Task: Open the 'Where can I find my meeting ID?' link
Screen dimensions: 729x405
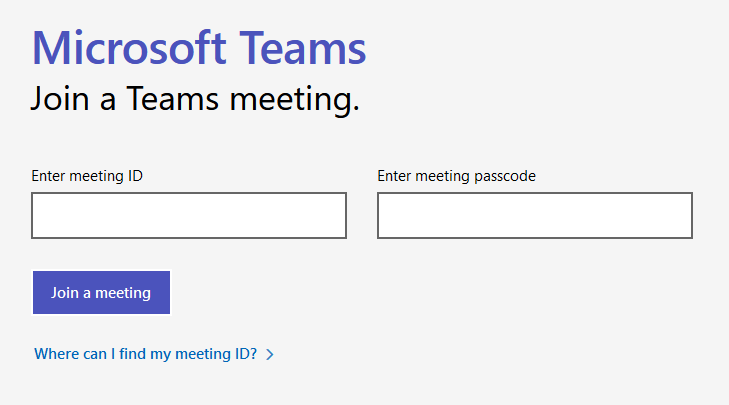Action: [146, 354]
